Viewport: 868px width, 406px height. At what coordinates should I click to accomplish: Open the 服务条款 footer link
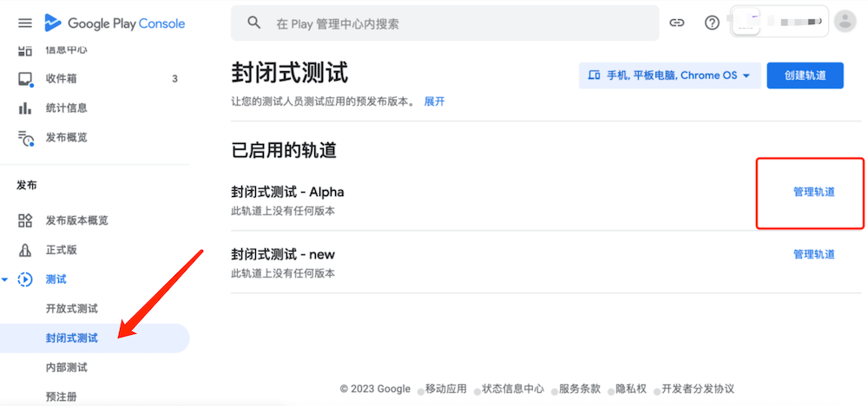(x=581, y=389)
